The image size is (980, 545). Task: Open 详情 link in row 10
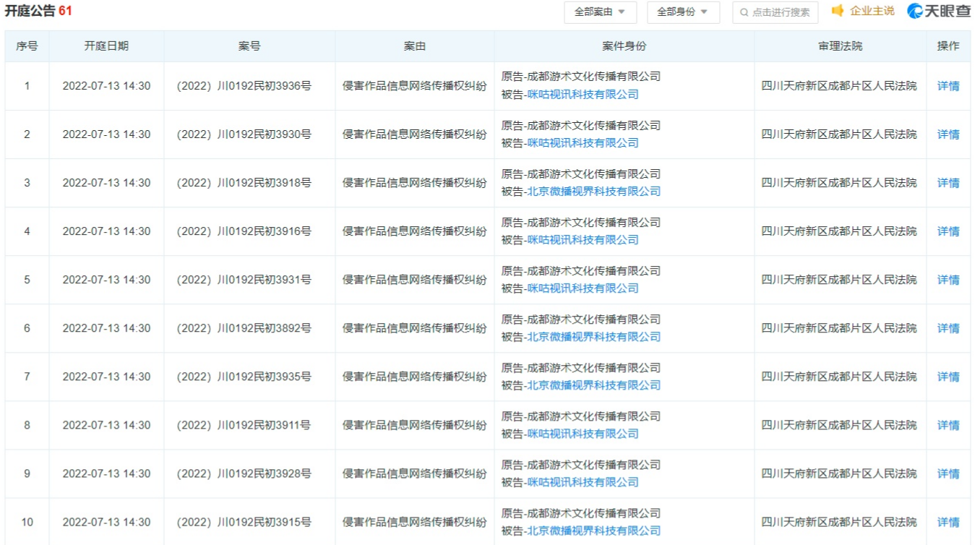click(947, 522)
